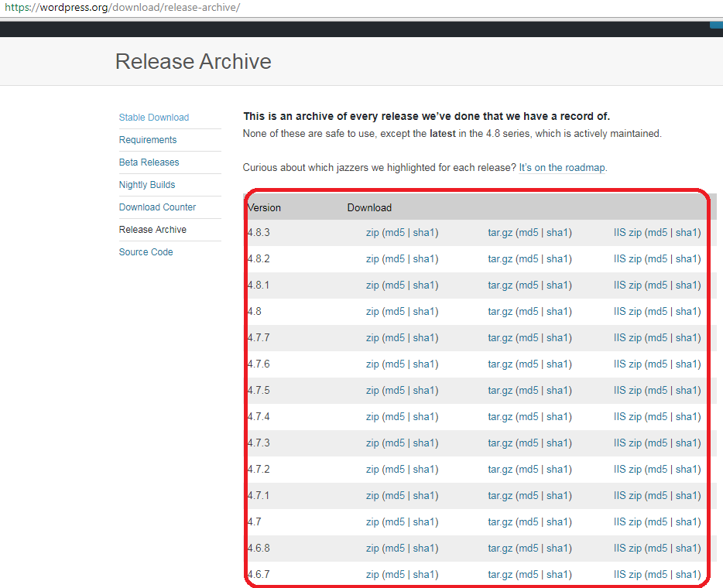Screen dimensions: 723x588
Task: Download tar.gz for version 4.6.8
Action: [500, 549]
